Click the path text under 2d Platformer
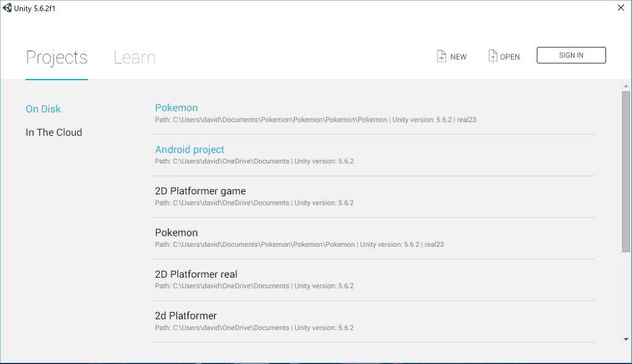 pos(254,328)
